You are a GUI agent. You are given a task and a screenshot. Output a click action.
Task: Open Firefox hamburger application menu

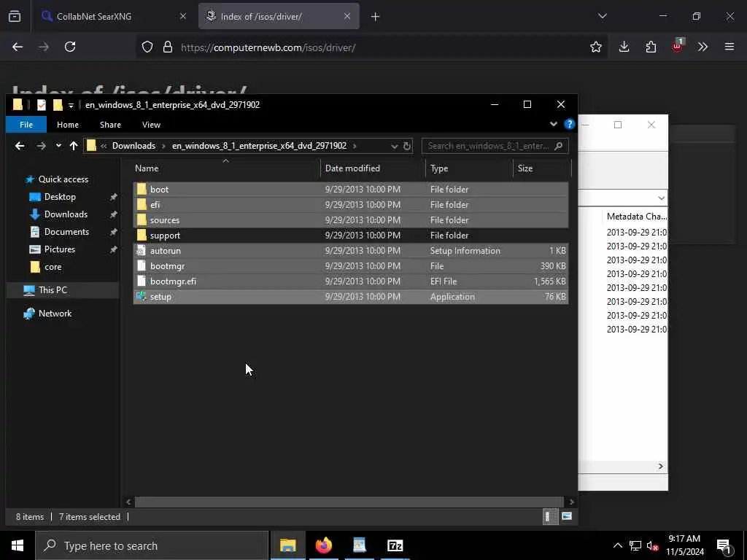pyautogui.click(x=729, y=47)
